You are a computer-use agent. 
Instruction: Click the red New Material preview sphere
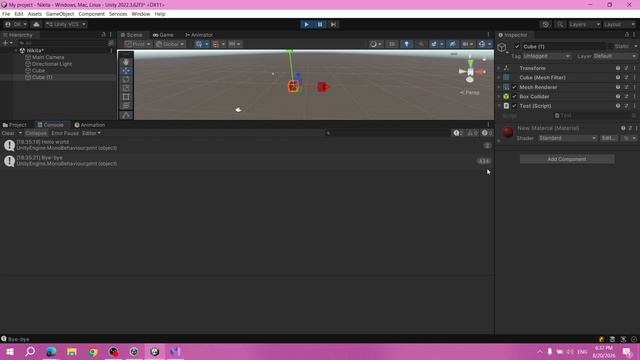point(507,132)
